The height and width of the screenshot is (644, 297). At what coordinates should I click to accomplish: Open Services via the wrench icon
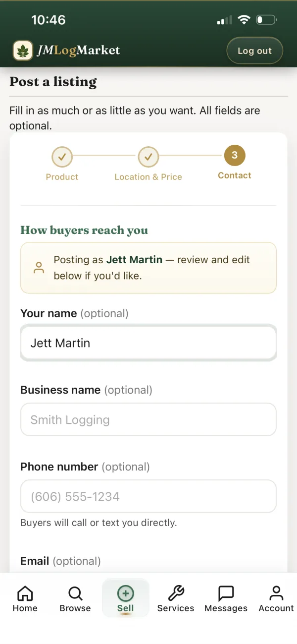(176, 592)
